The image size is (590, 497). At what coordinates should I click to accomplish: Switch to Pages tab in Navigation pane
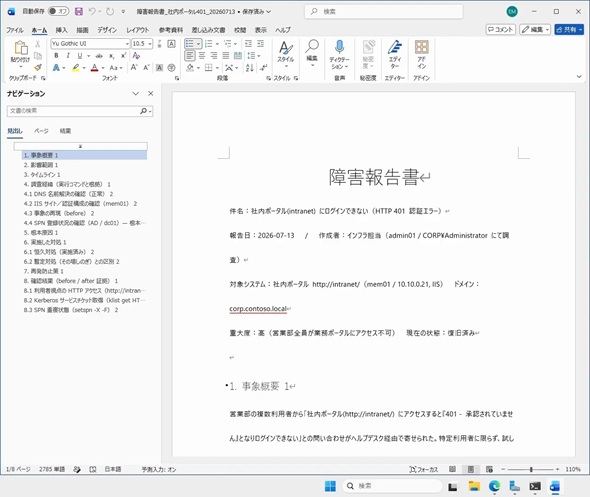click(41, 131)
